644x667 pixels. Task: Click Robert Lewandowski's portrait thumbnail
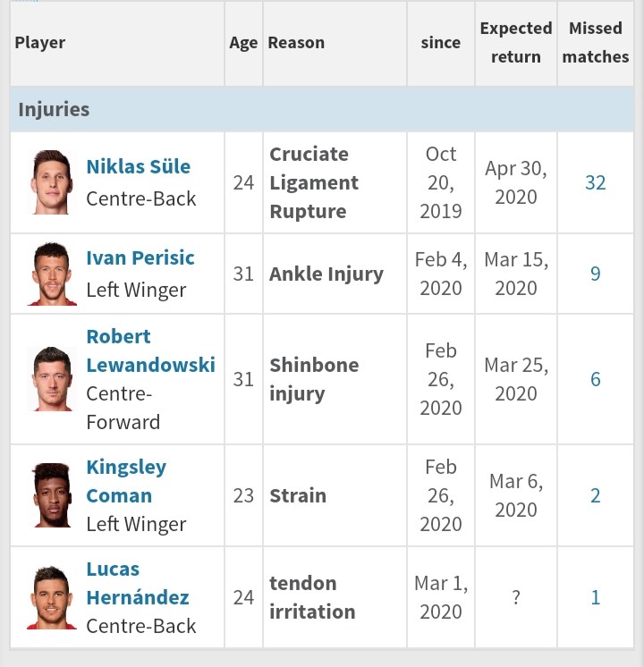coord(52,379)
